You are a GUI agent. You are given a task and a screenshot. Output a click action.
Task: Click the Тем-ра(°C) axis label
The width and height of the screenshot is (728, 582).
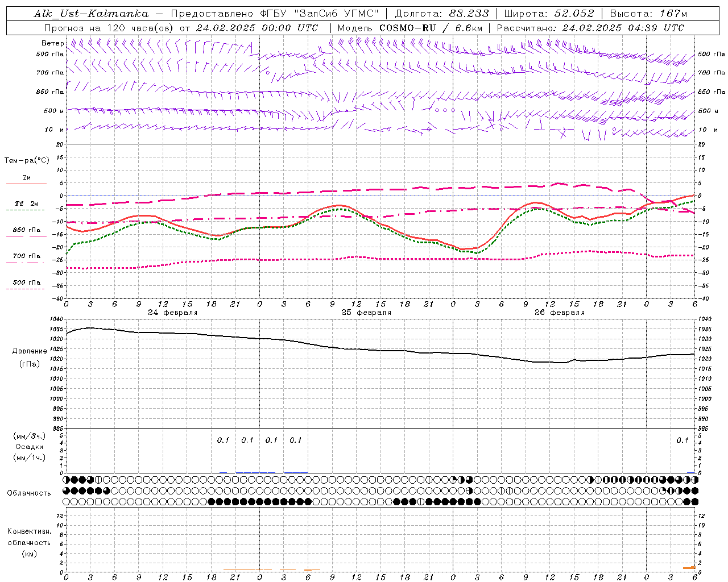click(x=27, y=161)
